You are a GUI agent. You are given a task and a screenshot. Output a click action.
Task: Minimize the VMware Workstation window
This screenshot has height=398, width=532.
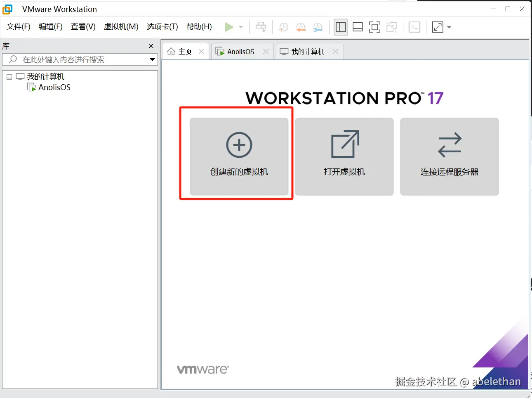point(493,9)
